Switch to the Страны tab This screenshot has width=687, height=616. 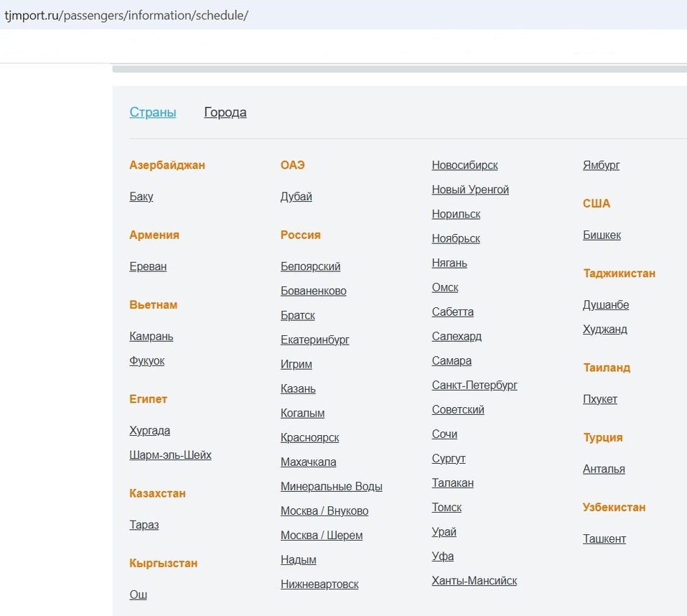click(152, 112)
